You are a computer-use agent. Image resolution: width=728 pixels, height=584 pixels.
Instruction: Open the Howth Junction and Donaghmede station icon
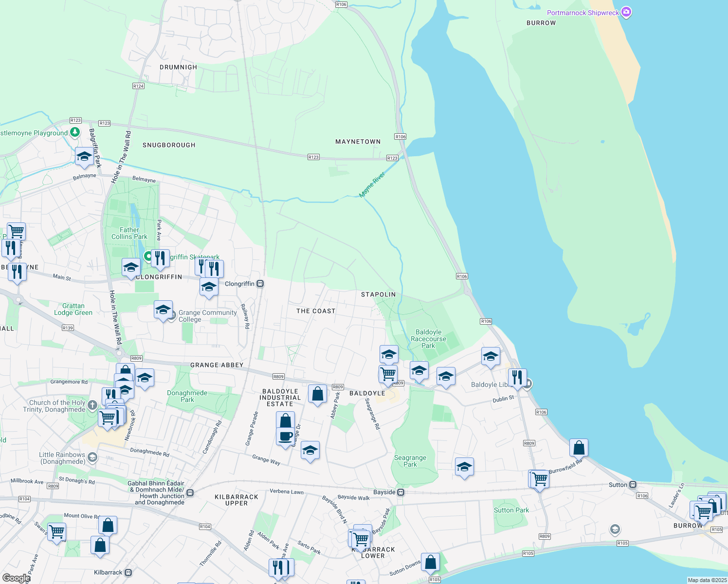click(190, 493)
